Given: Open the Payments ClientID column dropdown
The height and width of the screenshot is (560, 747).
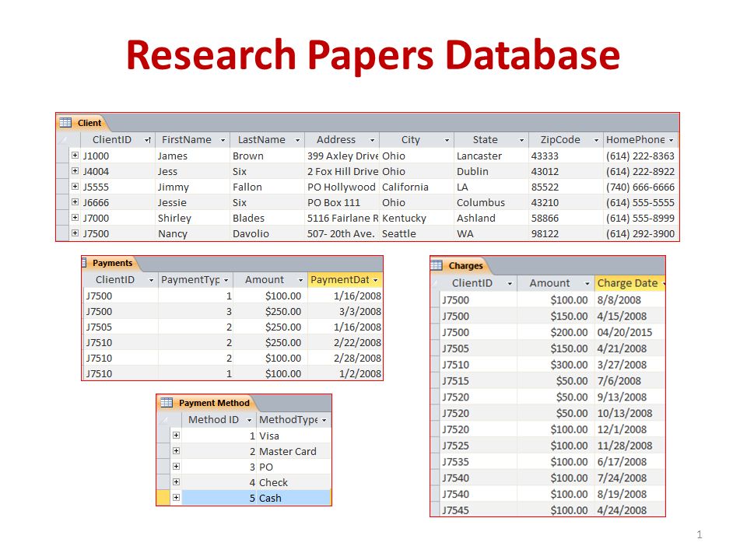Looking at the screenshot, I should click(x=151, y=280).
